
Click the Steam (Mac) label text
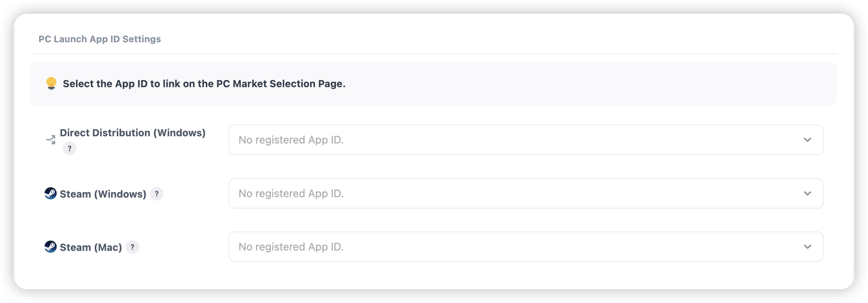(x=91, y=247)
